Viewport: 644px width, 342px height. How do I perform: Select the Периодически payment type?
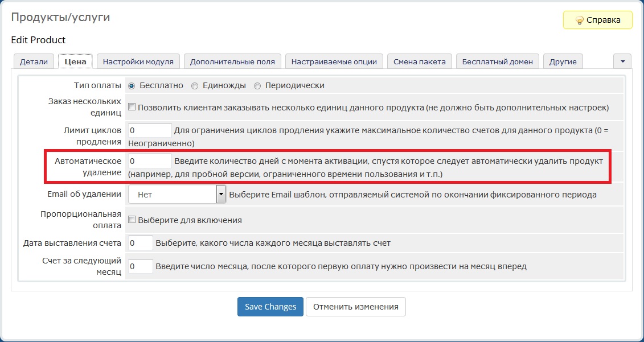click(x=257, y=86)
